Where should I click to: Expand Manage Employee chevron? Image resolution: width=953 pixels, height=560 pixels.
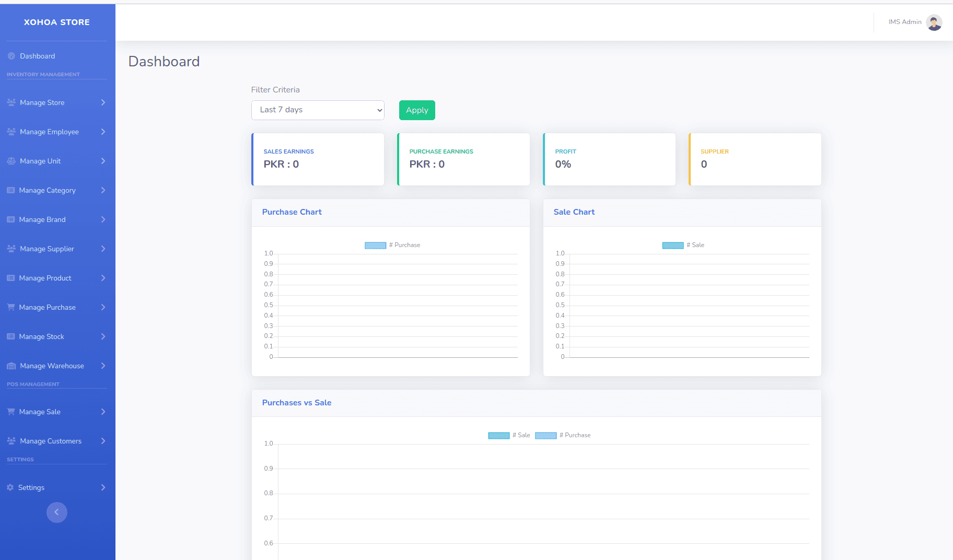coord(103,132)
